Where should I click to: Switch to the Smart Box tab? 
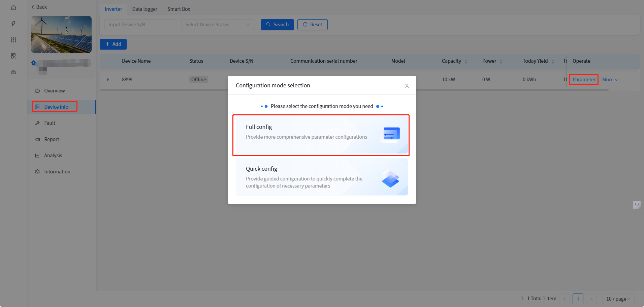179,9
